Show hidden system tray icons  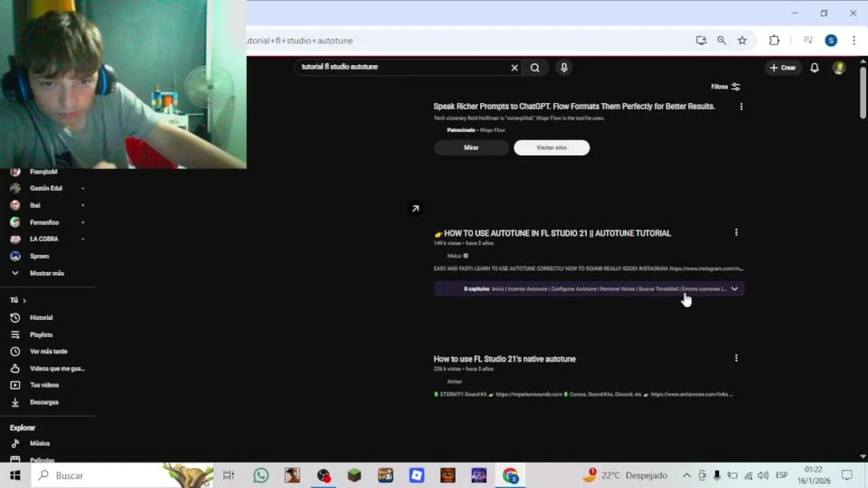(x=686, y=476)
